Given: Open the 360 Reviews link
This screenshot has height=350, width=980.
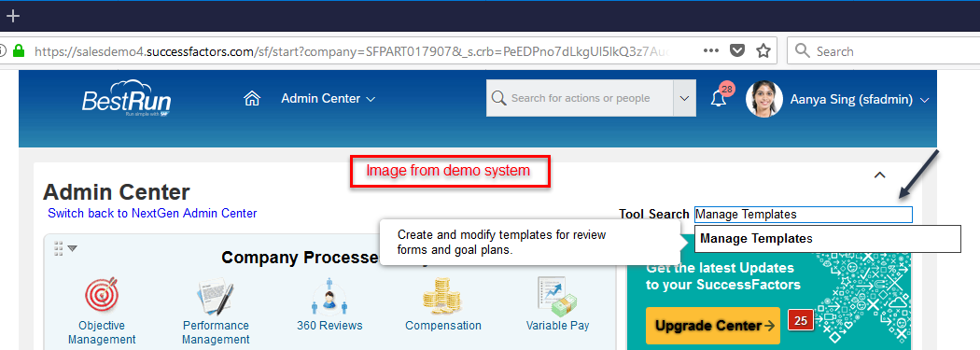Looking at the screenshot, I should click(329, 326).
